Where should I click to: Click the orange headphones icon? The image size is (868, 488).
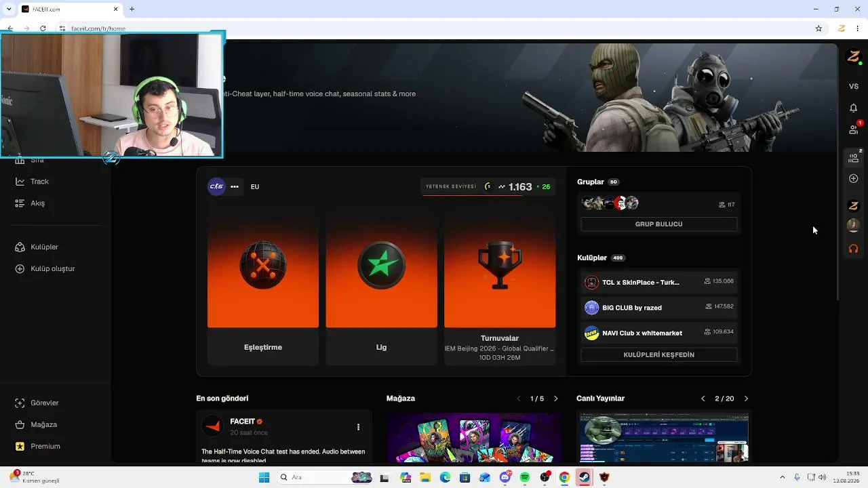pos(854,249)
